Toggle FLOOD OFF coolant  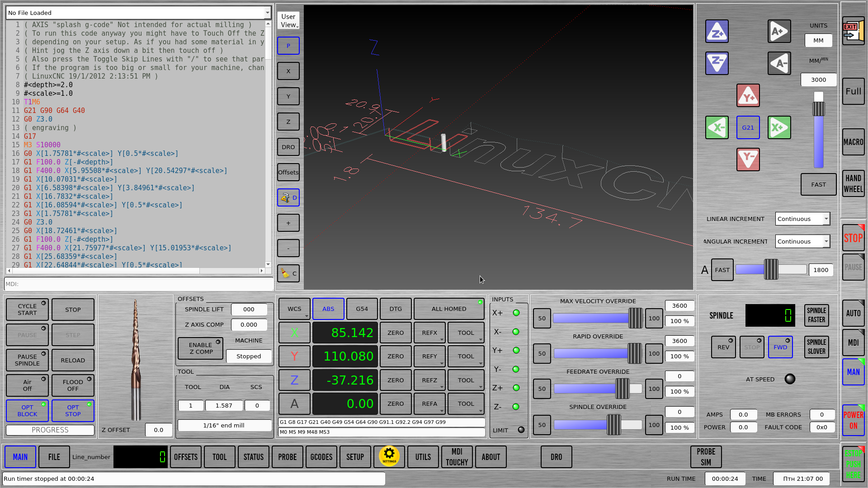click(73, 385)
